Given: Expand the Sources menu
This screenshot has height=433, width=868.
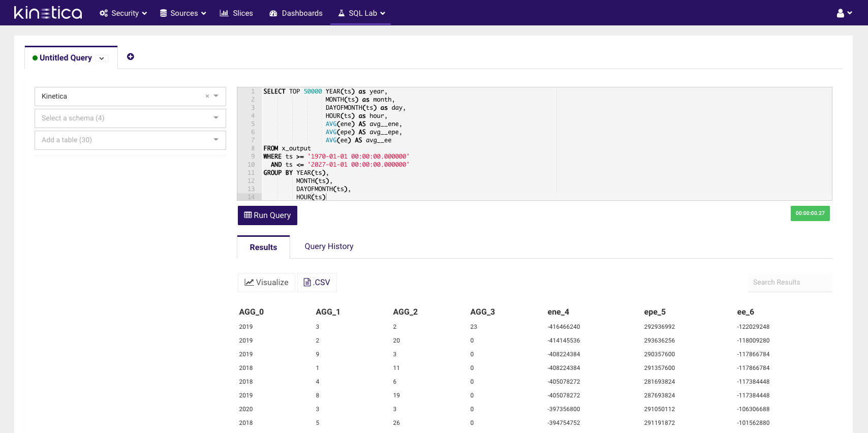Looking at the screenshot, I should click(x=183, y=13).
